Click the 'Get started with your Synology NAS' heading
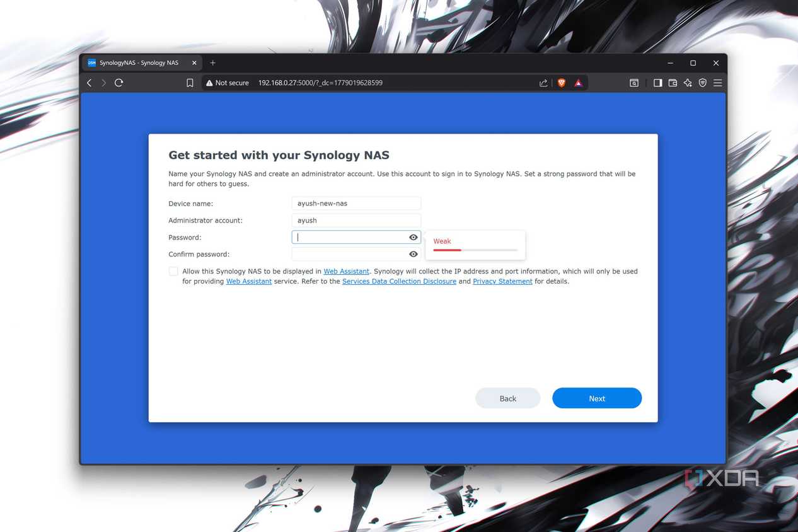Image resolution: width=798 pixels, height=532 pixels. [x=279, y=155]
